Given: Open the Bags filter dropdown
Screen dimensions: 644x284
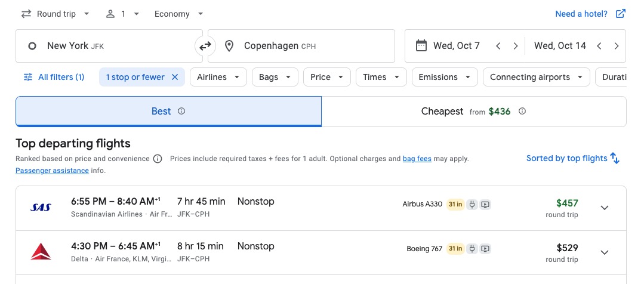Looking at the screenshot, I should point(275,77).
